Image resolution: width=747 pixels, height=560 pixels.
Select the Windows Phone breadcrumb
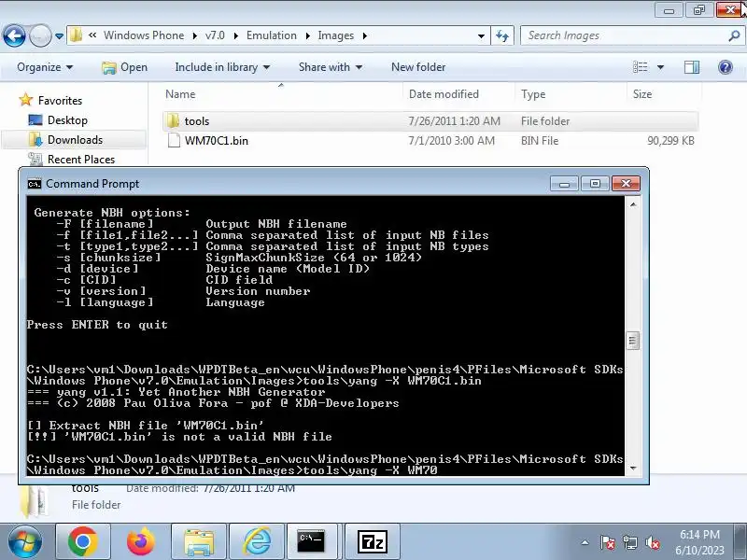click(144, 35)
